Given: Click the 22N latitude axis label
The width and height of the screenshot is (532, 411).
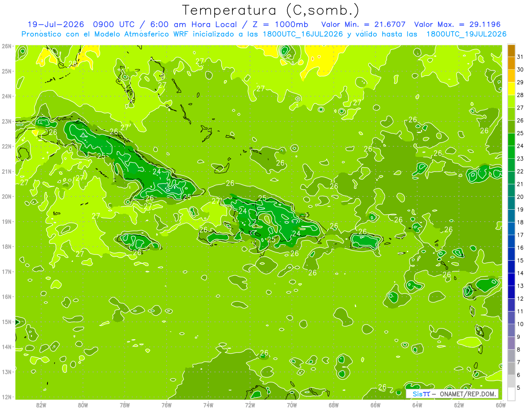Looking at the screenshot, I should 6,146.
